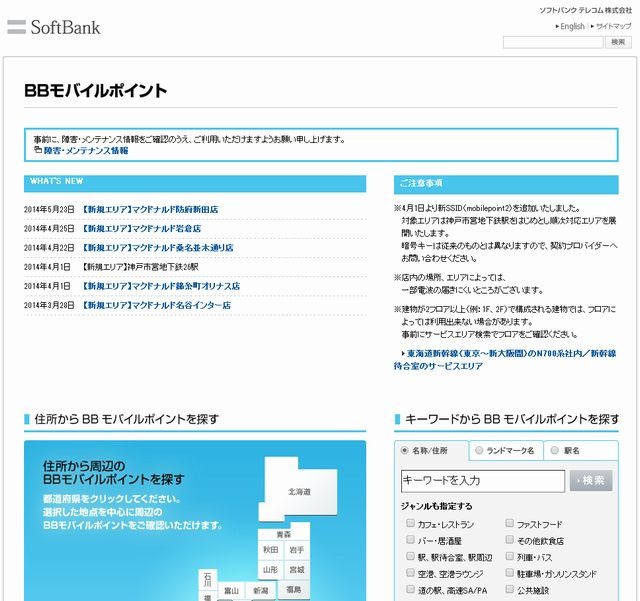640x601 pixels.
Task: Switch site language to English
Action: click(572, 26)
